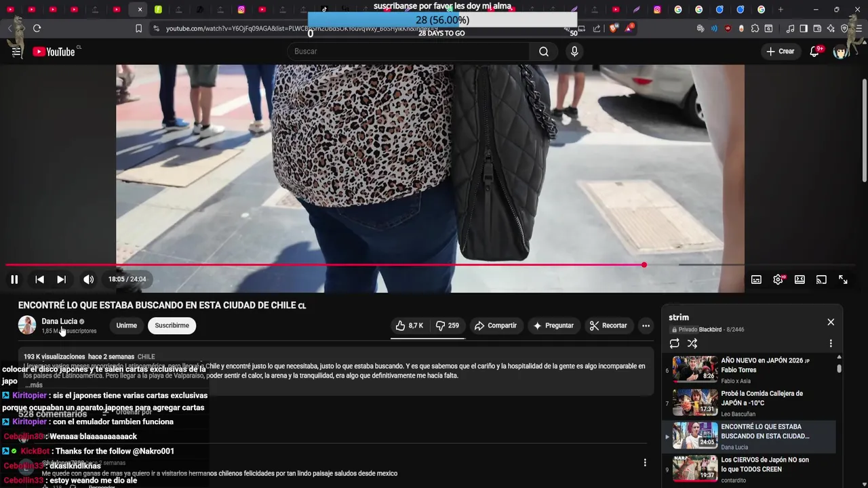The height and width of the screenshot is (488, 868).
Task: Toggle subtitles on the player
Action: (756, 279)
